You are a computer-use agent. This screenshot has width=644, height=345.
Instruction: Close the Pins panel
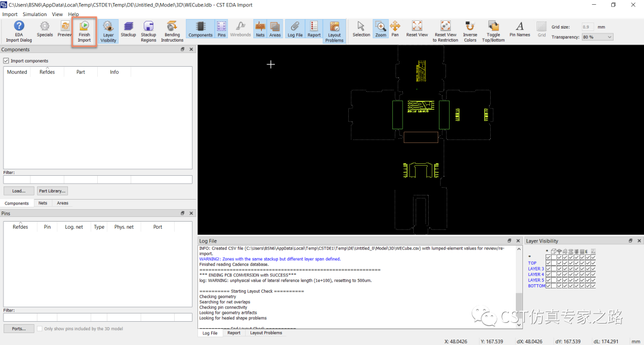[x=191, y=213]
